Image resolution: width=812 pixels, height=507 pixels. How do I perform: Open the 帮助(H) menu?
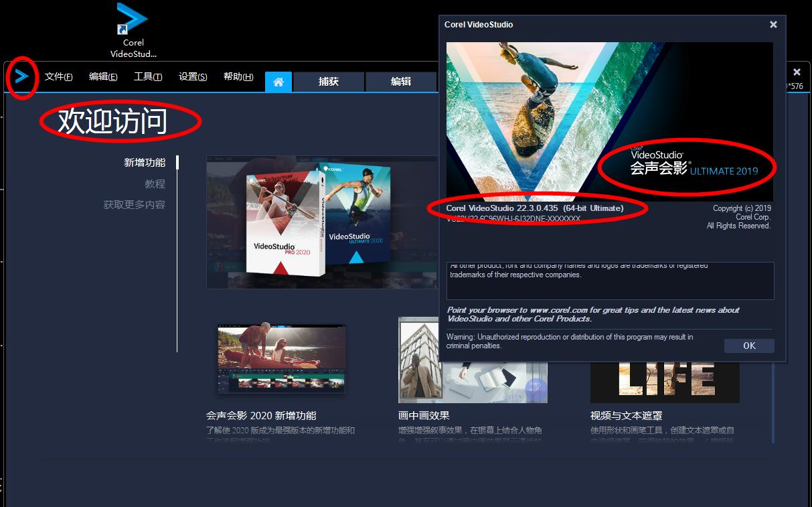pos(238,77)
